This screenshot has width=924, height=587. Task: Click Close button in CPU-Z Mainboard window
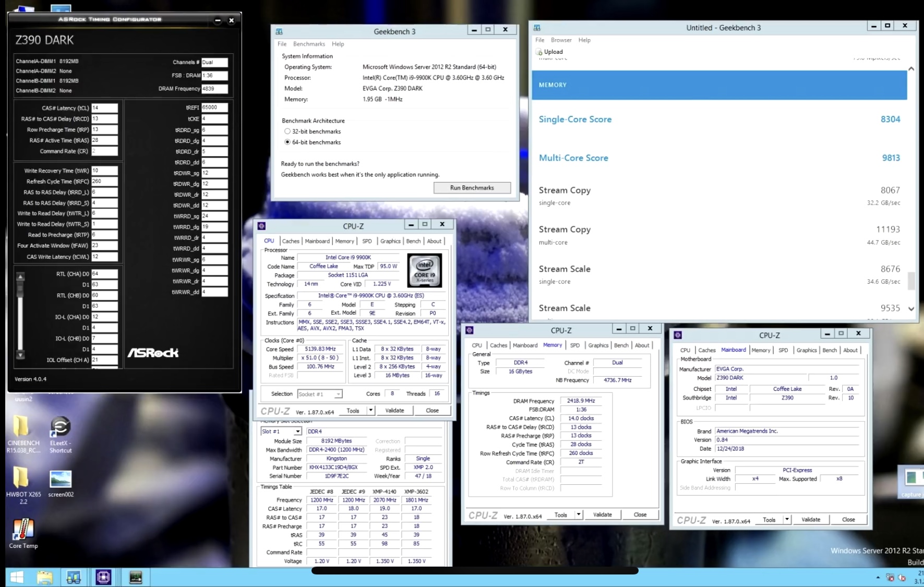(848, 520)
